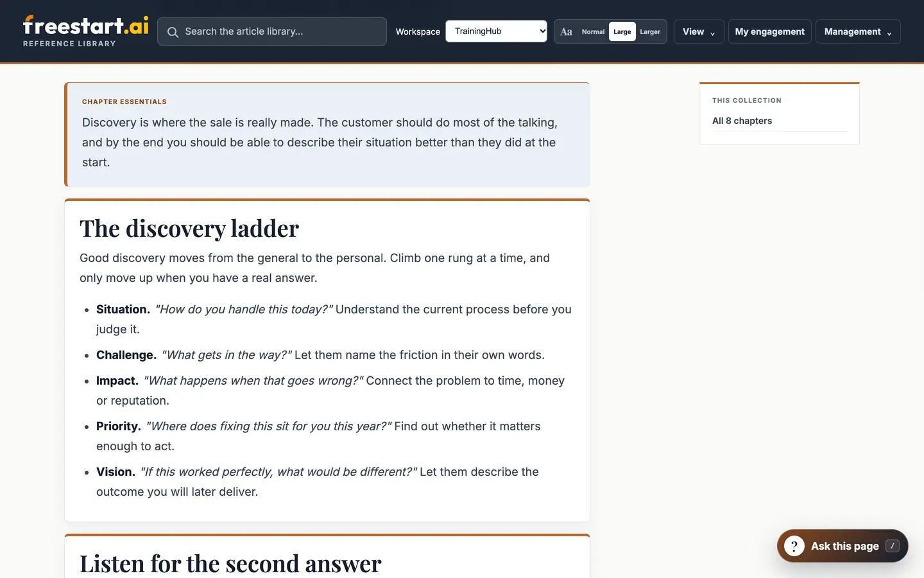Select the Large text size option
This screenshot has width=924, height=578.
622,31
